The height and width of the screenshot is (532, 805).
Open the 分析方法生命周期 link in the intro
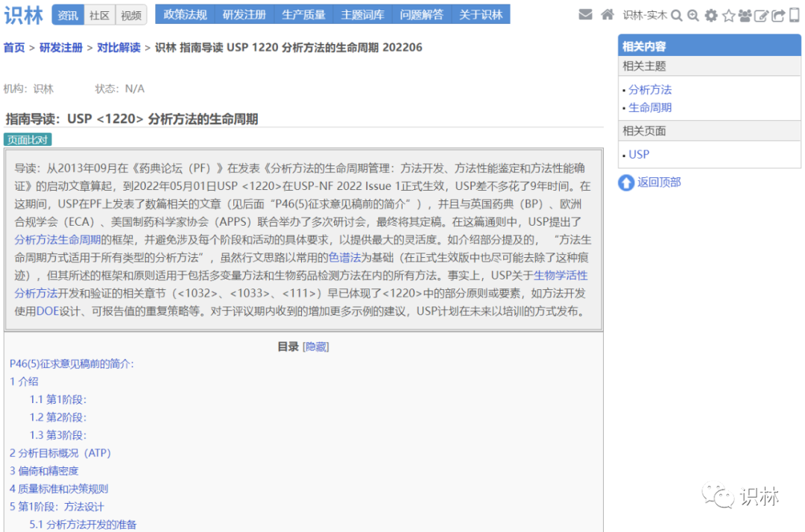point(57,240)
